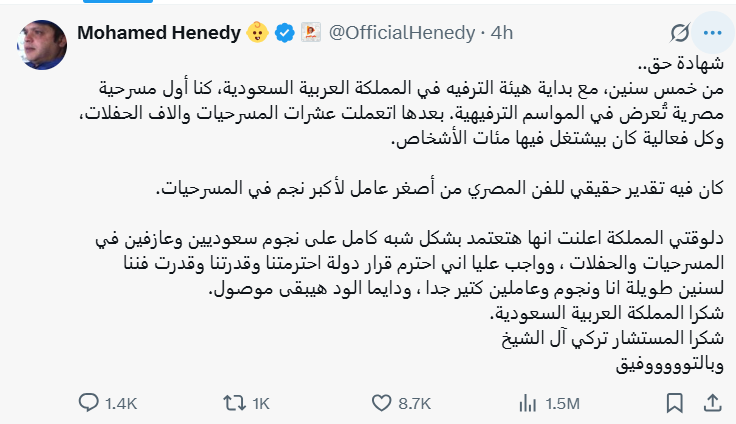Image resolution: width=736 pixels, height=424 pixels.
Task: Click the blue verified checkmark badge
Action: pyautogui.click(x=285, y=33)
